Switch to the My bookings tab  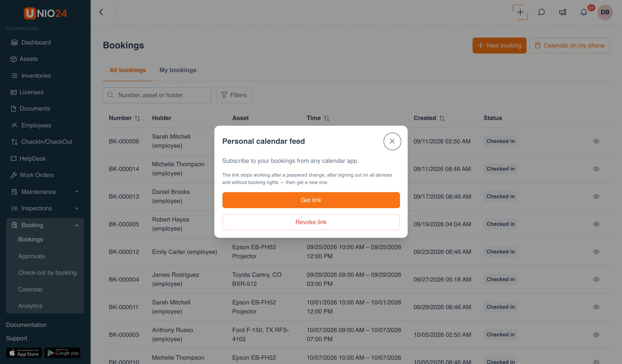tap(178, 70)
